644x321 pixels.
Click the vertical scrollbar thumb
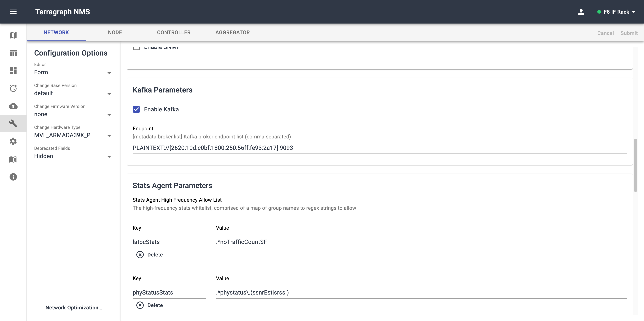point(635,165)
